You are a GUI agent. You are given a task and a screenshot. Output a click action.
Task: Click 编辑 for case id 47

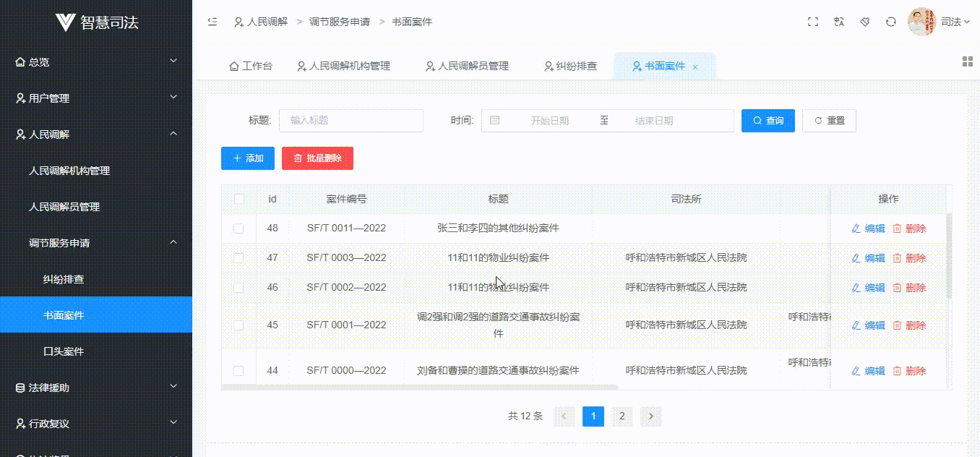coord(868,258)
